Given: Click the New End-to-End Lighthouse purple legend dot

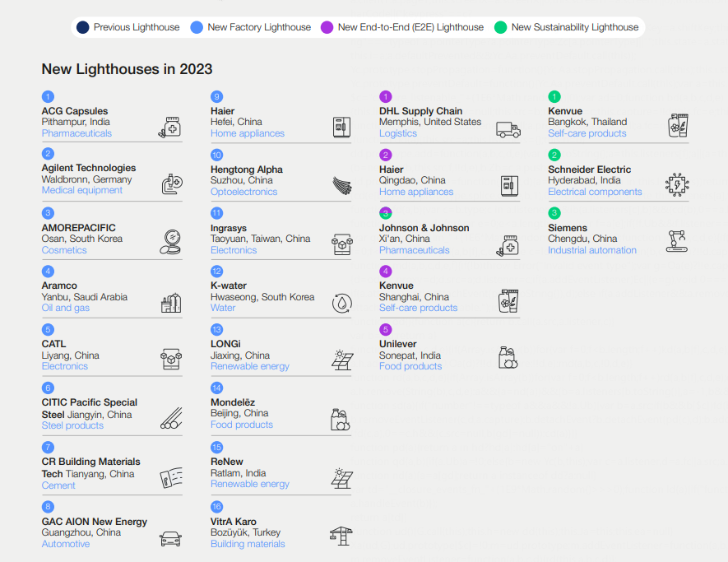Looking at the screenshot, I should point(327,27).
